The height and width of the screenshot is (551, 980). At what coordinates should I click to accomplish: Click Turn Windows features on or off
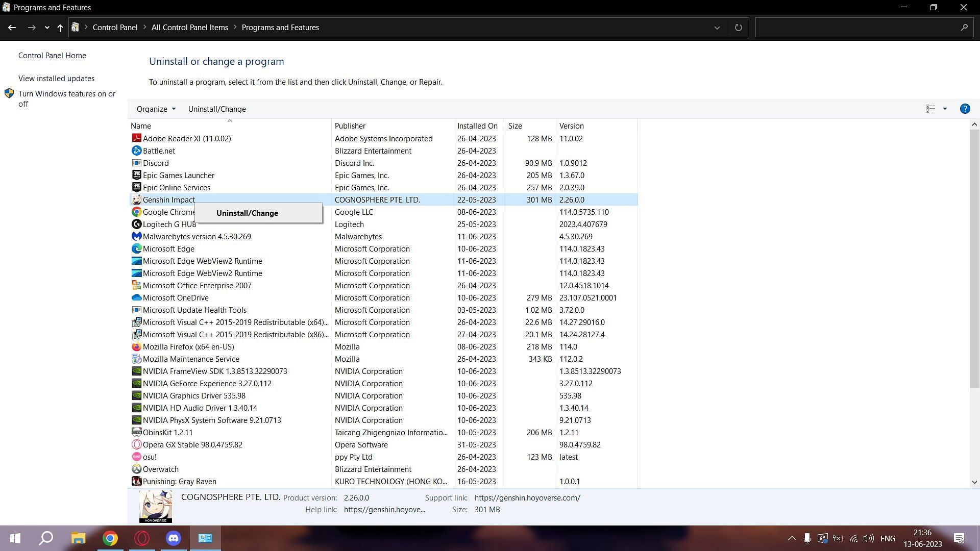pyautogui.click(x=67, y=99)
